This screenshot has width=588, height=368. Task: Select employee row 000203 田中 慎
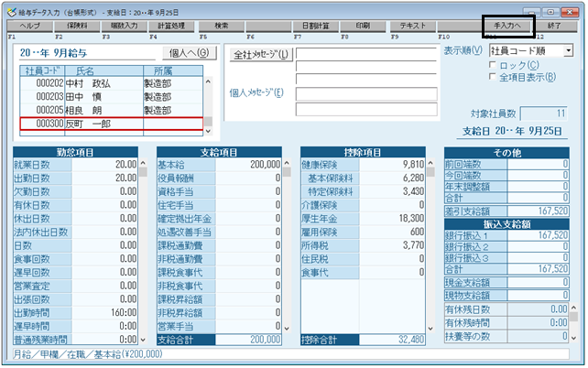[112, 97]
